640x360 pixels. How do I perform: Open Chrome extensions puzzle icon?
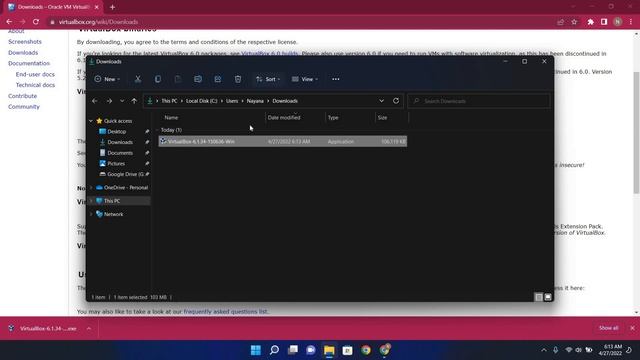[591, 22]
